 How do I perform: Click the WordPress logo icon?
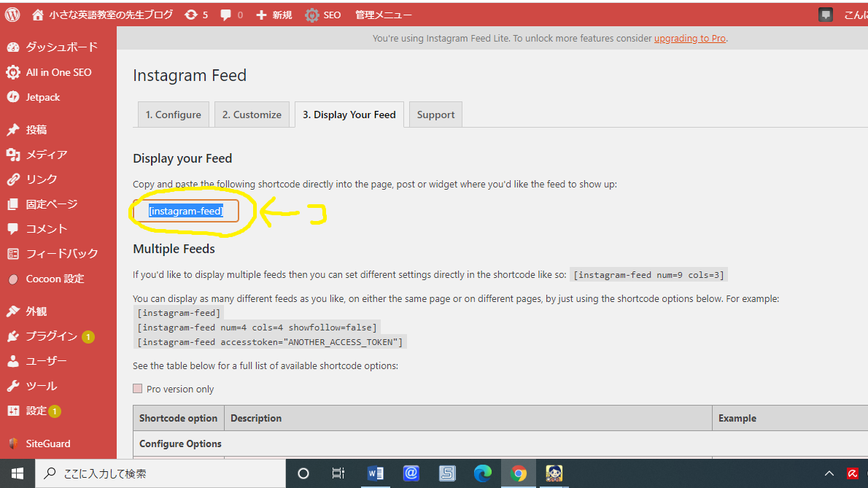click(12, 15)
